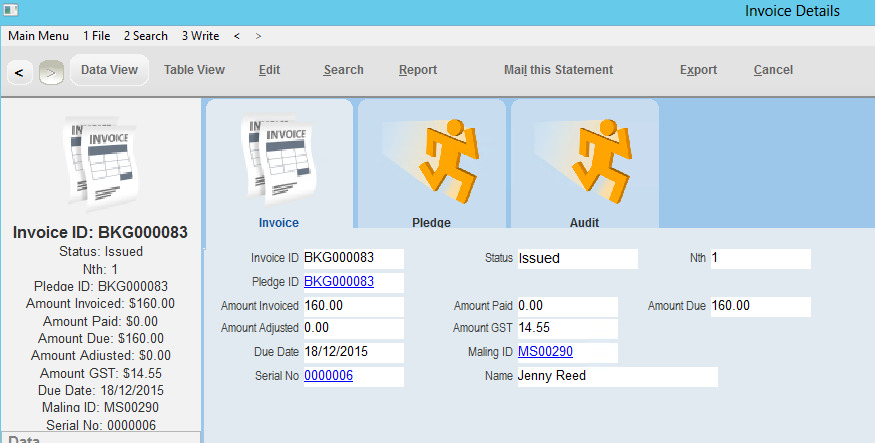Click the '>' arrow in the menu bar
This screenshot has height=443, width=875.
tap(258, 36)
